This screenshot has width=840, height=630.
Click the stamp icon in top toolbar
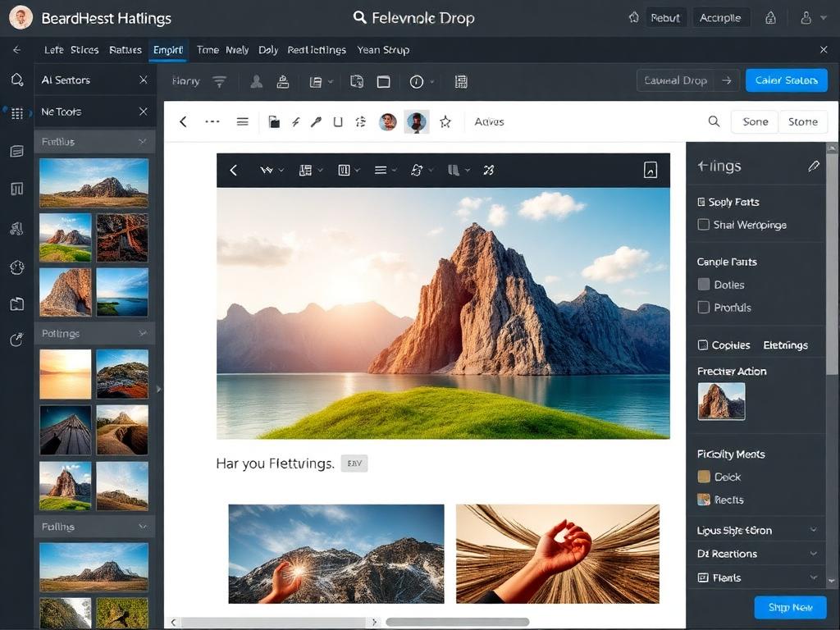(283, 81)
